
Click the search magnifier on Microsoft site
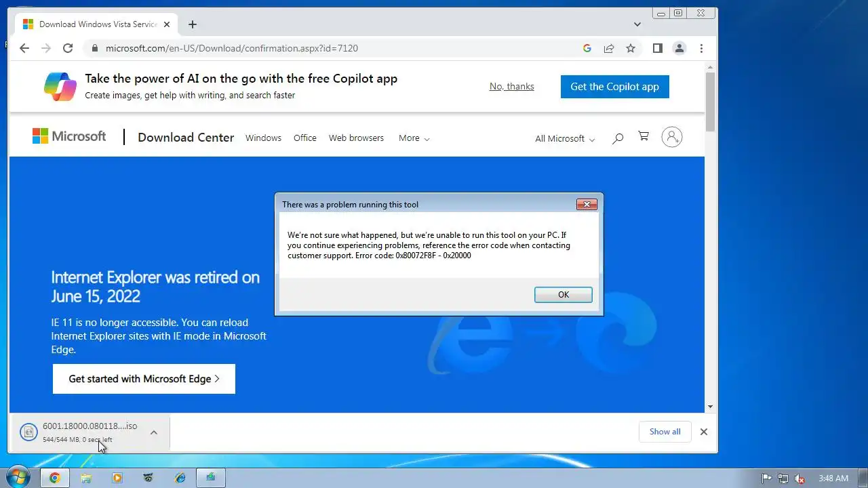click(618, 138)
